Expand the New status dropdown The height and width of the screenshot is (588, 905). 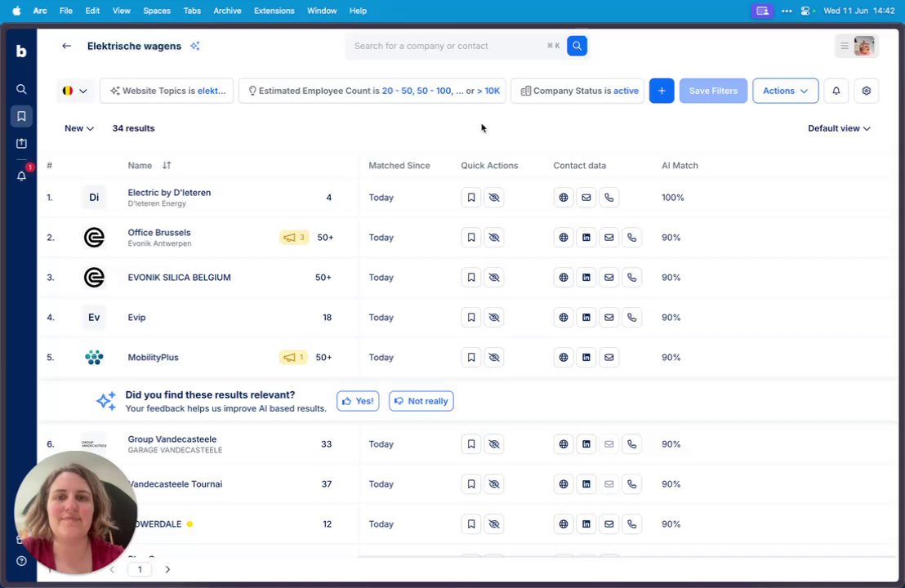[79, 128]
